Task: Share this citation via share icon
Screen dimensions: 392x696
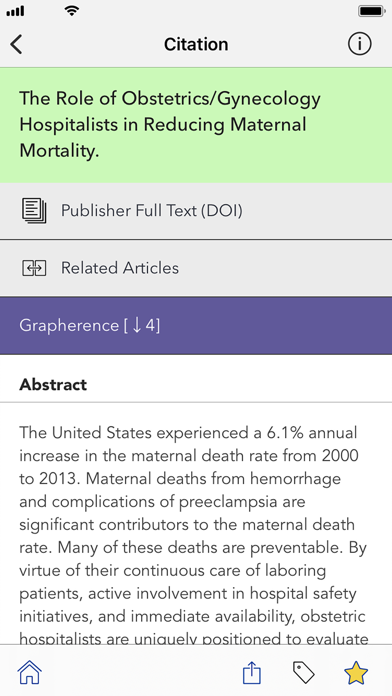Action: coord(252,672)
